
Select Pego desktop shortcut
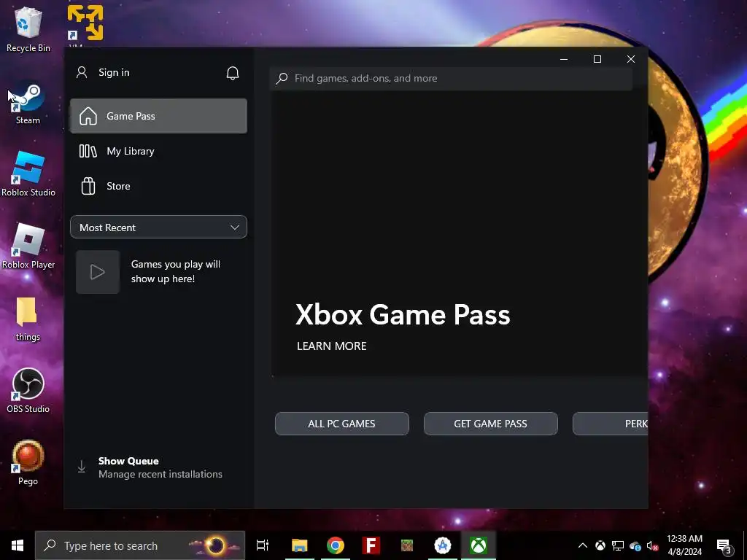[28, 463]
